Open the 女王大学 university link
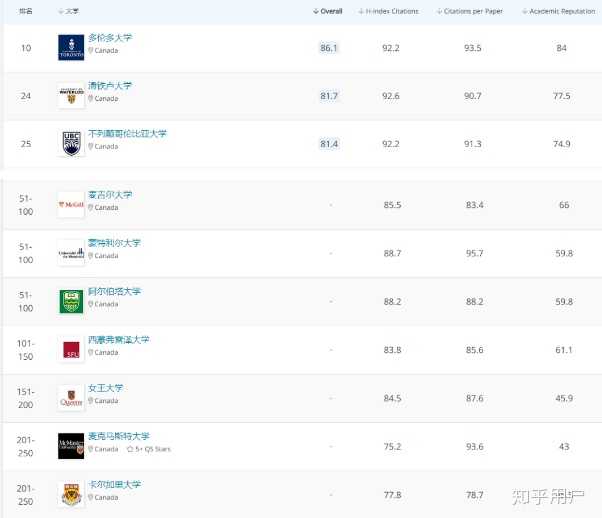This screenshot has height=518, width=602. [106, 388]
